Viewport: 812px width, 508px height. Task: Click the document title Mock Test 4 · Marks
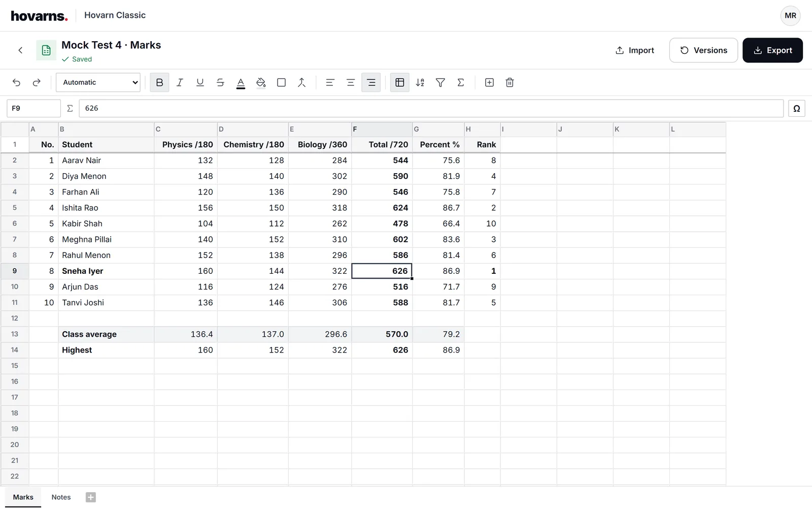tap(111, 45)
